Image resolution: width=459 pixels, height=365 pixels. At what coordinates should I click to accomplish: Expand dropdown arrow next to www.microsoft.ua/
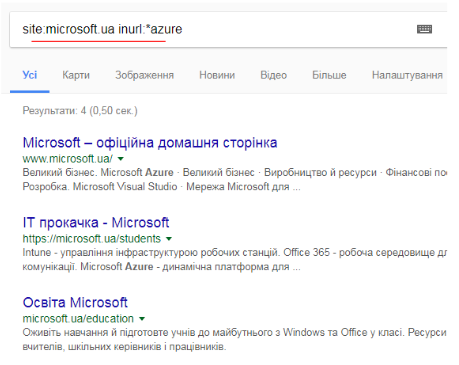tap(121, 159)
